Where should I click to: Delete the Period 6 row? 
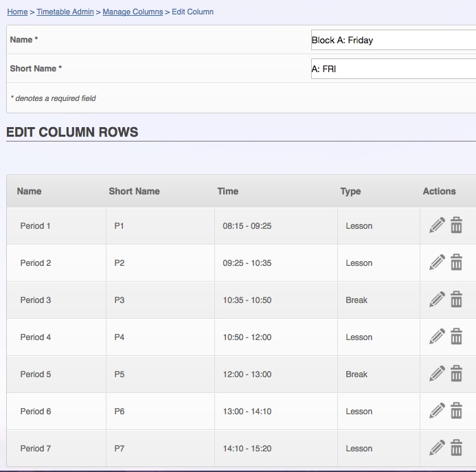(x=456, y=410)
